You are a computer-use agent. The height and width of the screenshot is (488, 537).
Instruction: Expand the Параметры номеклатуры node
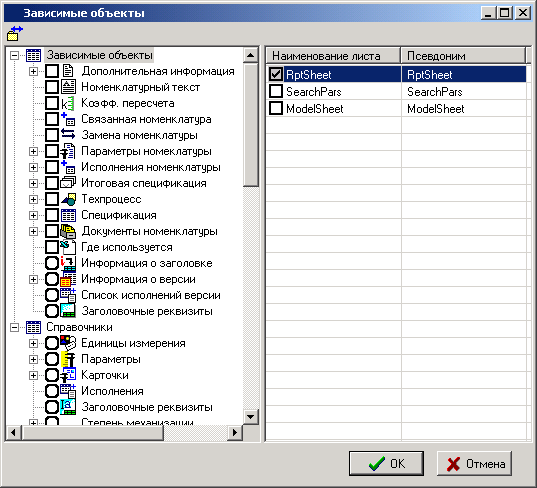coord(33,151)
